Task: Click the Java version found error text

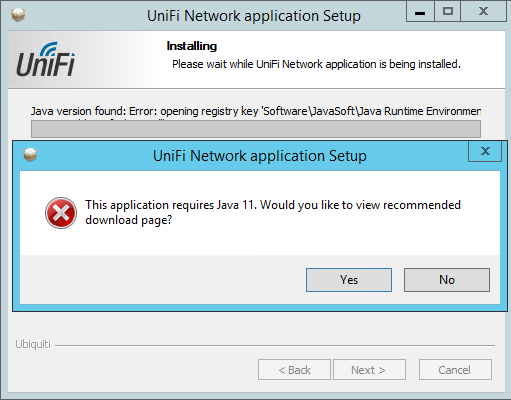Action: [x=256, y=111]
